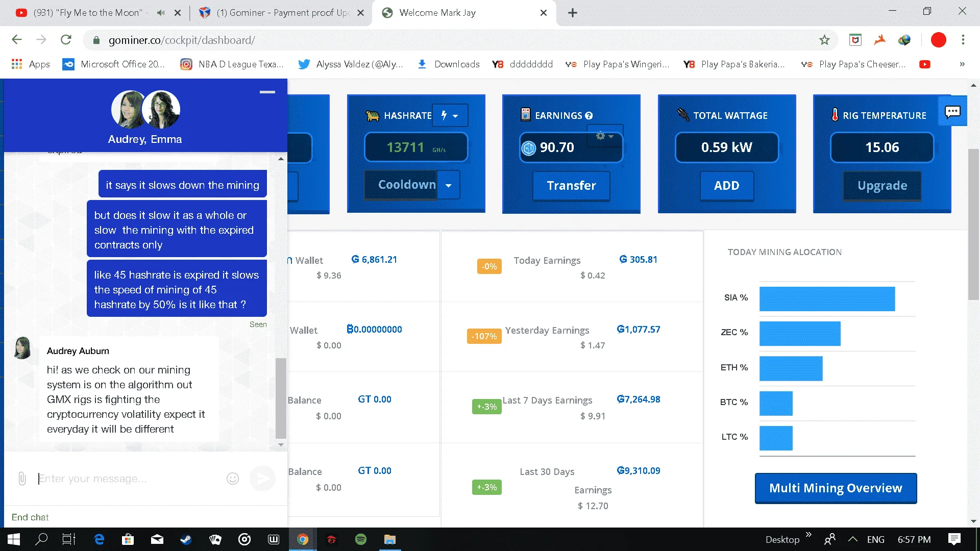Open Alyssa Valdez Twitter bookmark
Image resolution: width=980 pixels, height=551 pixels.
[351, 64]
